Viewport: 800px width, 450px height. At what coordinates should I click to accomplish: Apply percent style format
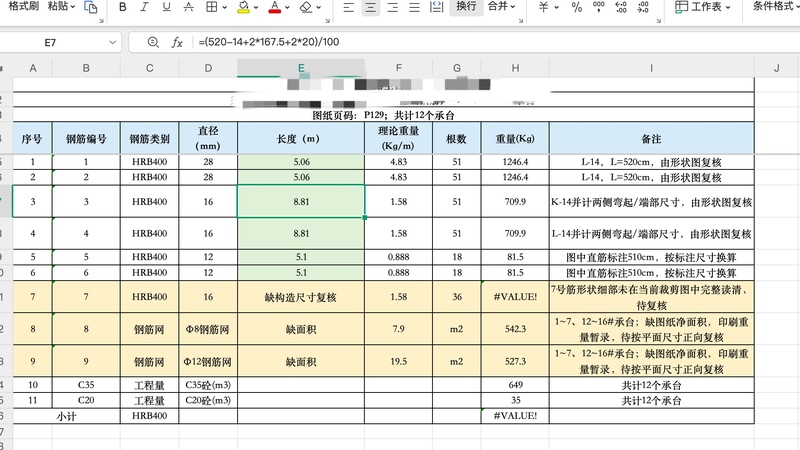577,7
